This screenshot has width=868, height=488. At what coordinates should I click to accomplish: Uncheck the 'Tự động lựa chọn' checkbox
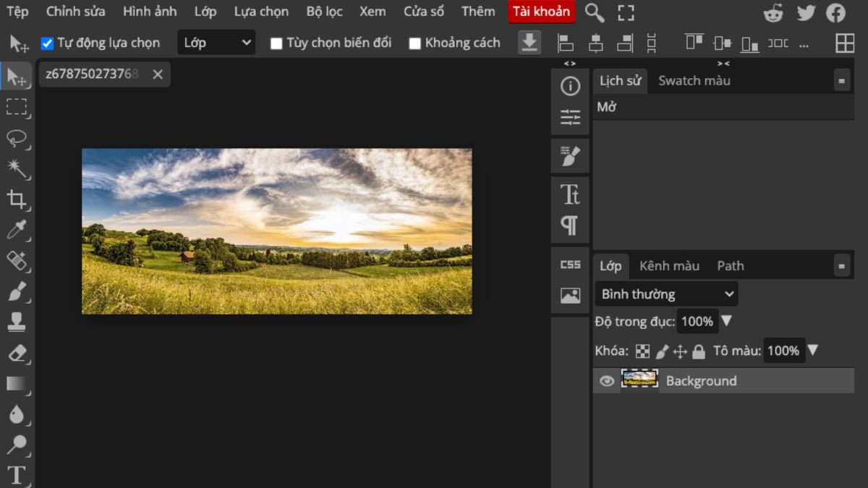[48, 43]
